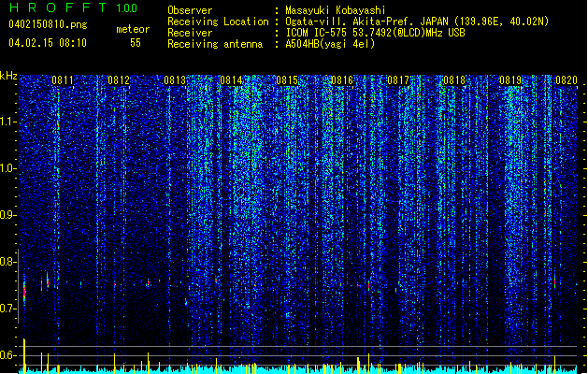Viewport: 588px width, 374px height.
Task: Click the HROFFT 1.0.0 title text
Action: (74, 7)
